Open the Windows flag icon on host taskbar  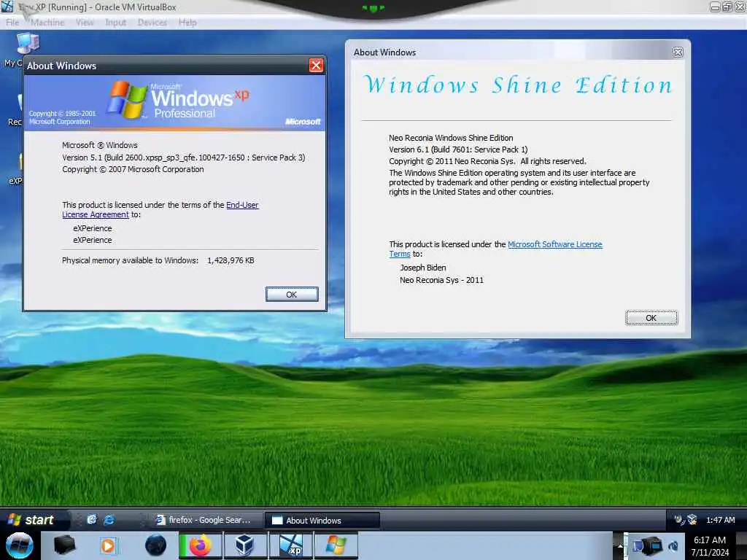click(336, 545)
